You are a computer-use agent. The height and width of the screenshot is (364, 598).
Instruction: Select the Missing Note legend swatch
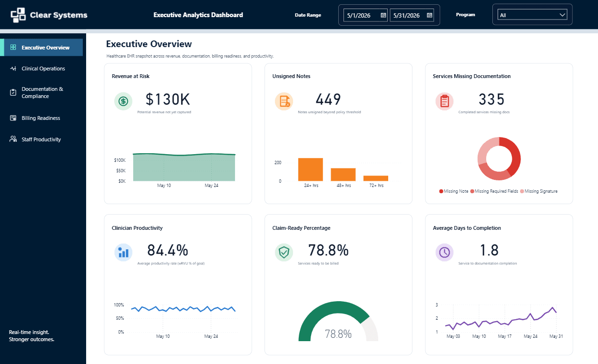pos(441,191)
